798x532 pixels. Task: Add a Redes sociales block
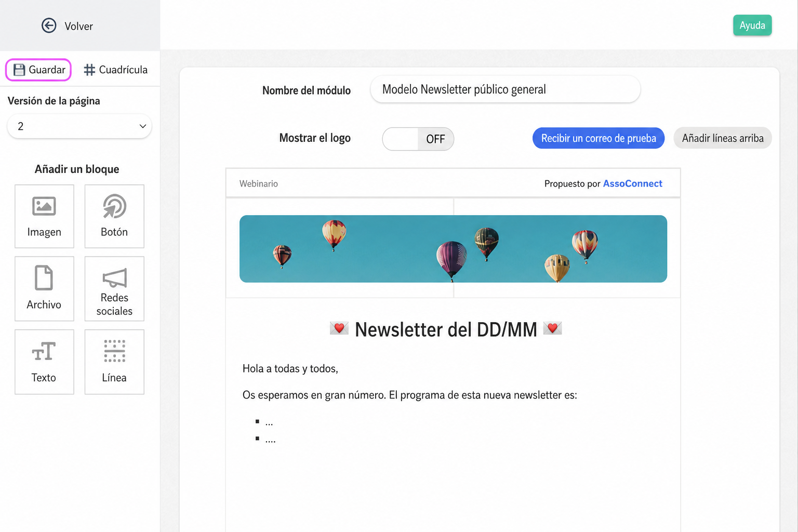coord(114,289)
